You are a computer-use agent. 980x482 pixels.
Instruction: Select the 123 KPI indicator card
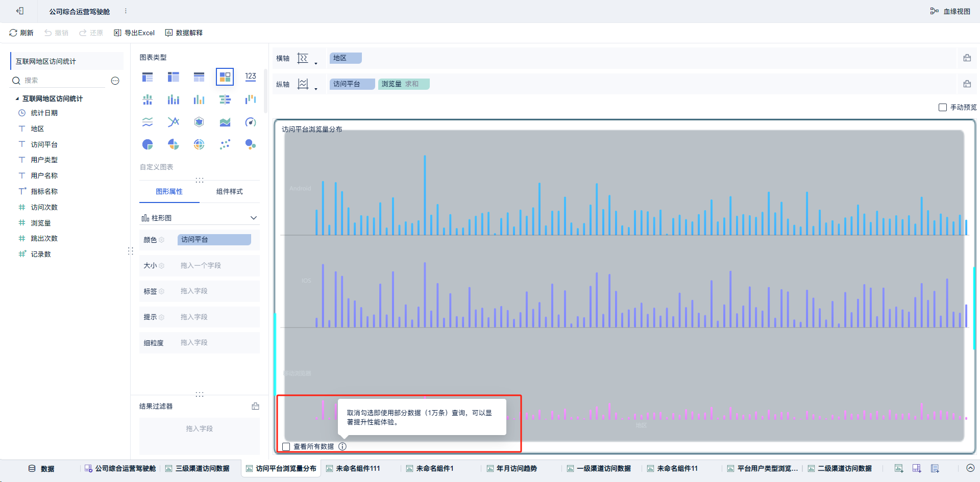click(251, 77)
